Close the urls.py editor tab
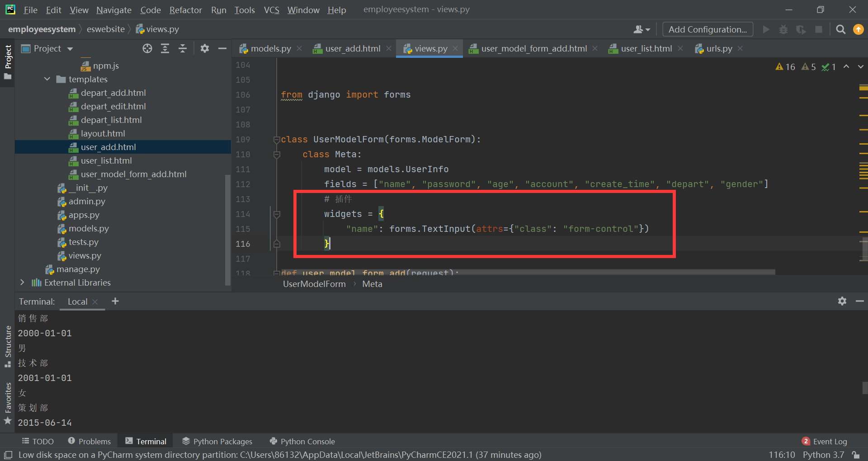Viewport: 868px width, 461px height. click(740, 48)
